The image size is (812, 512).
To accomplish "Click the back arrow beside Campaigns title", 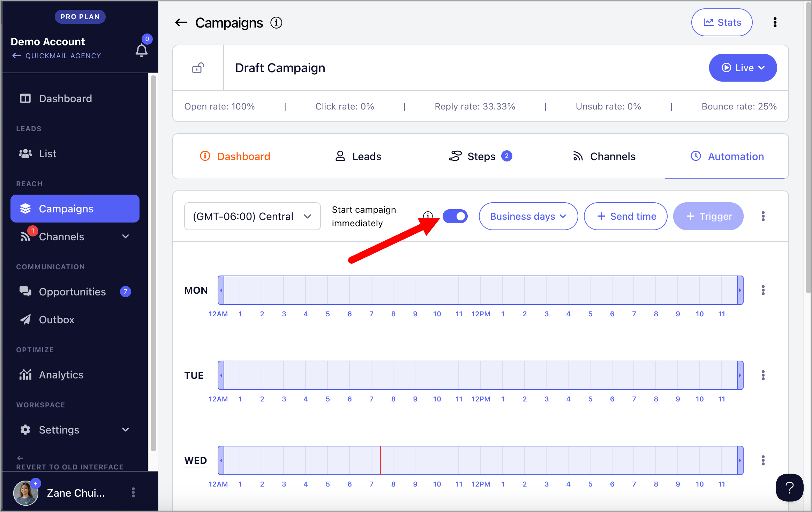I will (181, 23).
